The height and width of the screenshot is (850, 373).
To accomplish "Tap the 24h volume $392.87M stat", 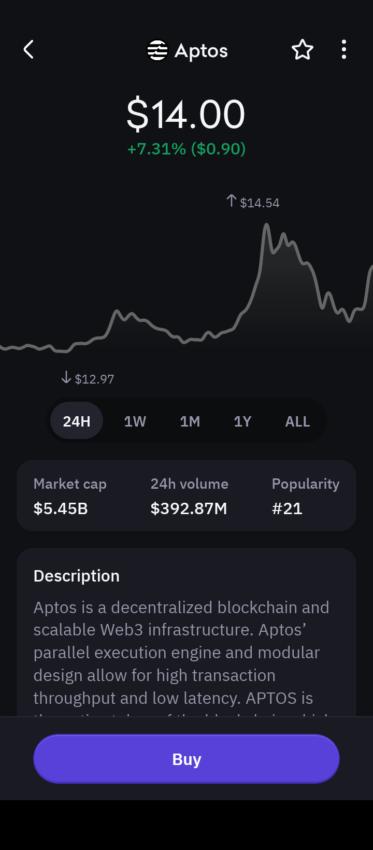I will click(189, 496).
